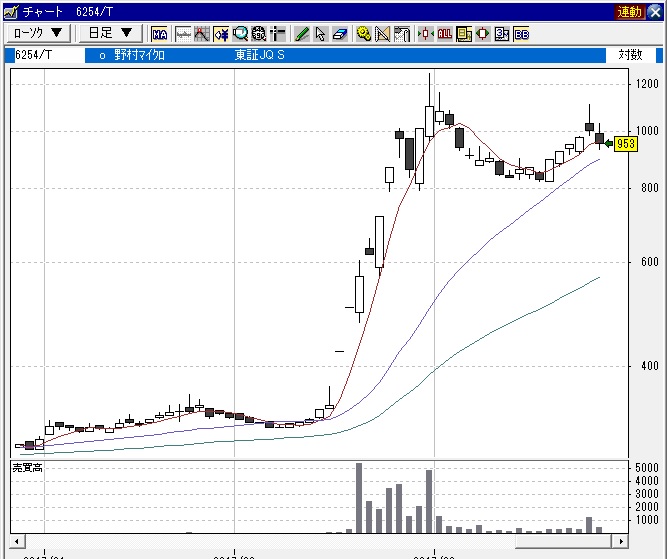
Task: Toggle the MA moving average icon
Action: pyautogui.click(x=160, y=34)
